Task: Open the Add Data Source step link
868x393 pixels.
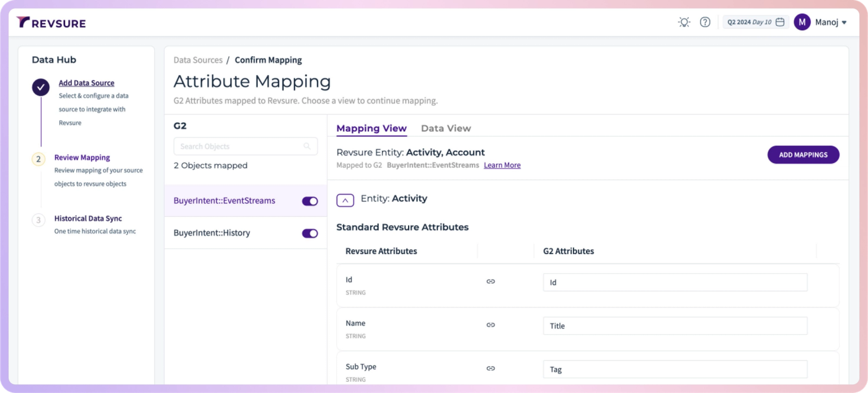Action: [x=86, y=83]
